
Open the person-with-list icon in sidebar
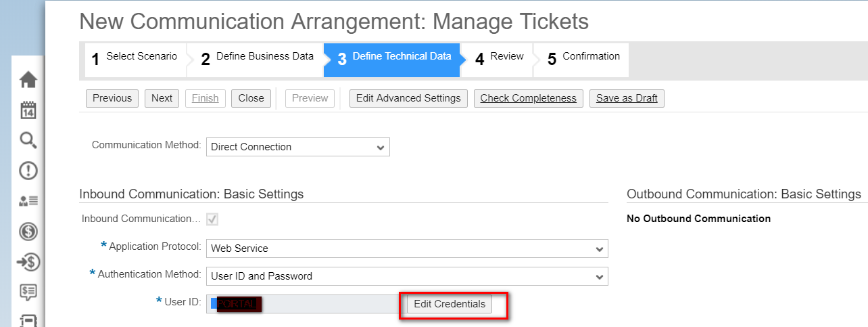point(28,201)
